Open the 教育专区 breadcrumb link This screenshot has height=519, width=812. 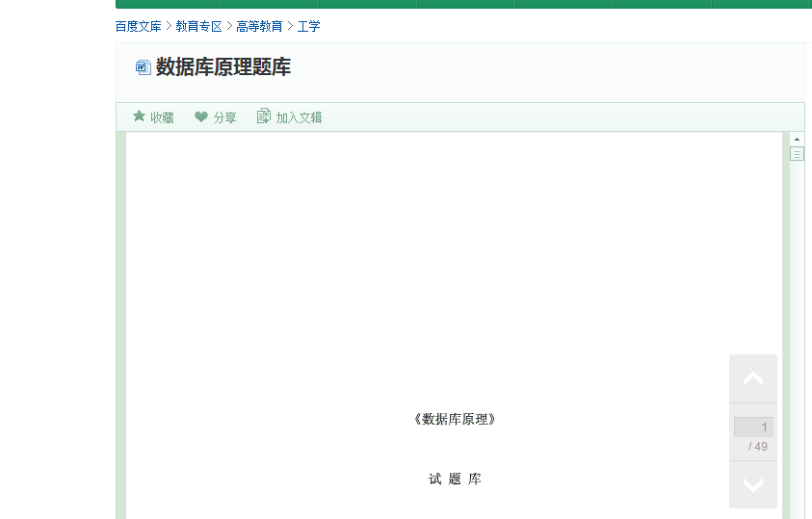[x=198, y=26]
